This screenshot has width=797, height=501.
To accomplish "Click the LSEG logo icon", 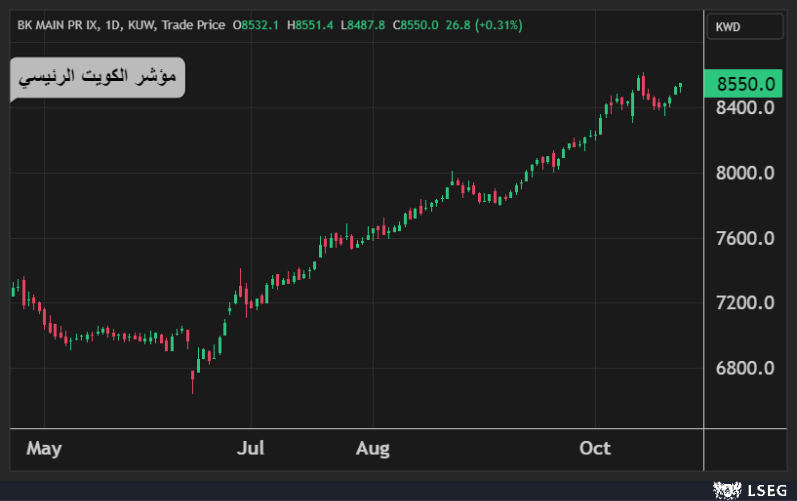I will [727, 489].
